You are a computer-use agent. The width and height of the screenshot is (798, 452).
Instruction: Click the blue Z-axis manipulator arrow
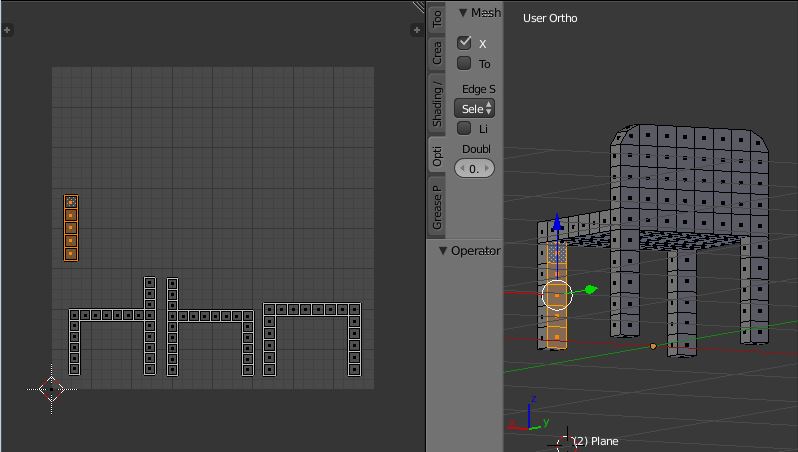coord(557,222)
